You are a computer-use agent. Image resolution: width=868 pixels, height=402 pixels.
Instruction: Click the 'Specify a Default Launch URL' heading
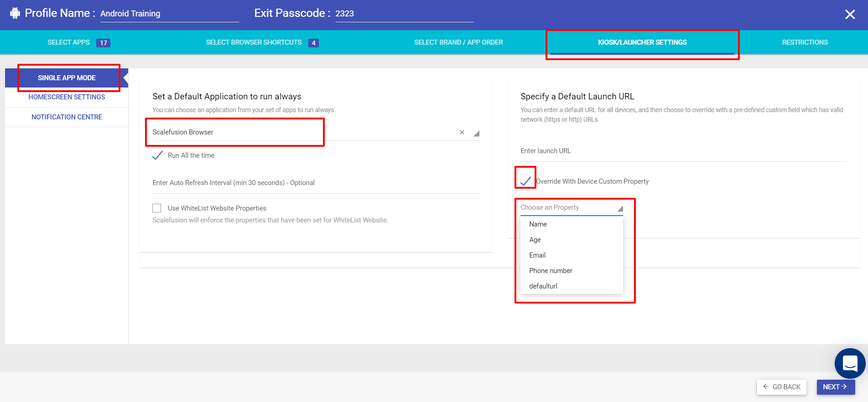pyautogui.click(x=577, y=97)
